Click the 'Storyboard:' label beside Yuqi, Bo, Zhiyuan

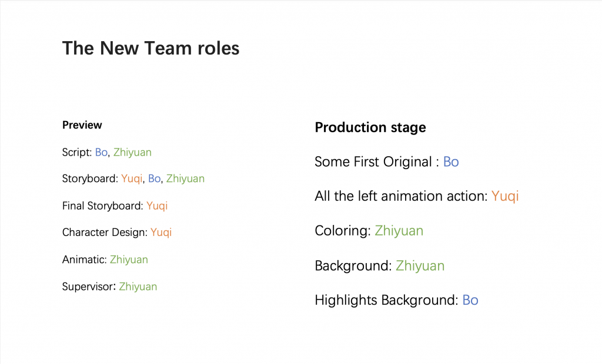click(90, 178)
